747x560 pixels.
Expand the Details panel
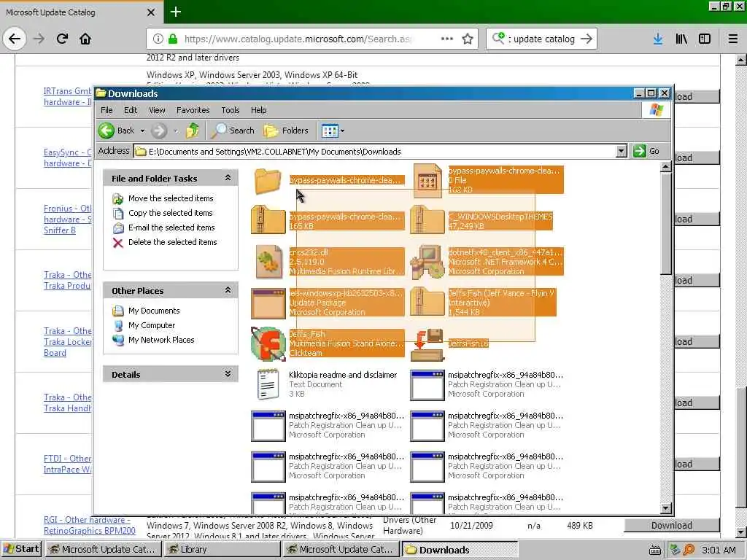(228, 374)
